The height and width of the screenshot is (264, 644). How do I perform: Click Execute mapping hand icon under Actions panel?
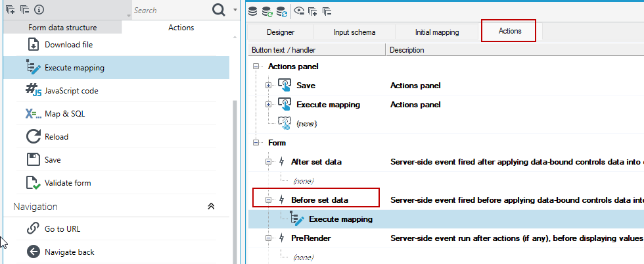click(x=285, y=105)
